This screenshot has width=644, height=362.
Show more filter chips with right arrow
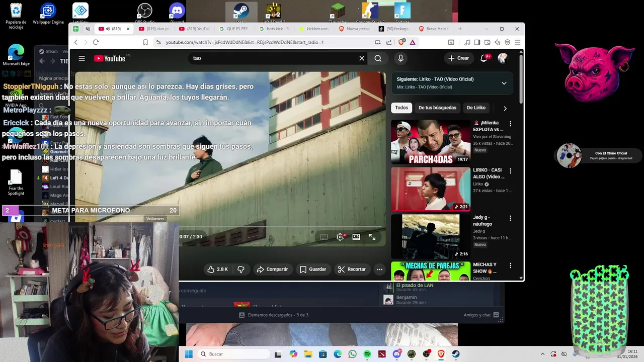click(x=505, y=108)
